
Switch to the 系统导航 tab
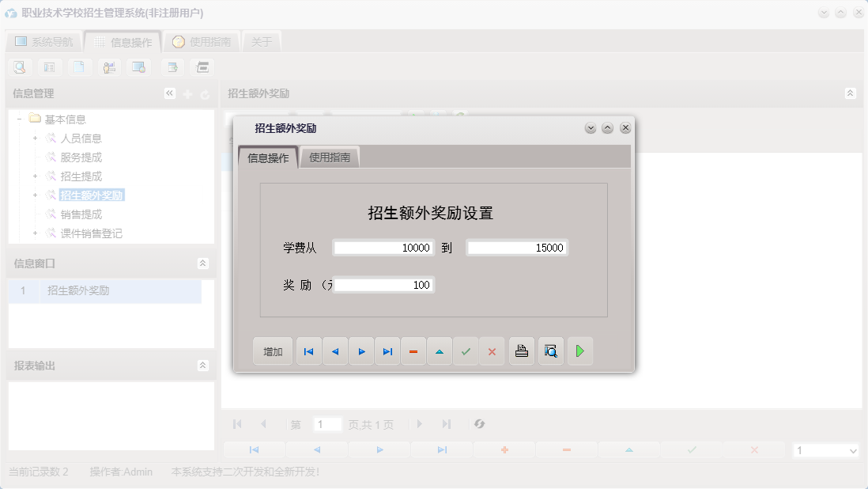47,40
